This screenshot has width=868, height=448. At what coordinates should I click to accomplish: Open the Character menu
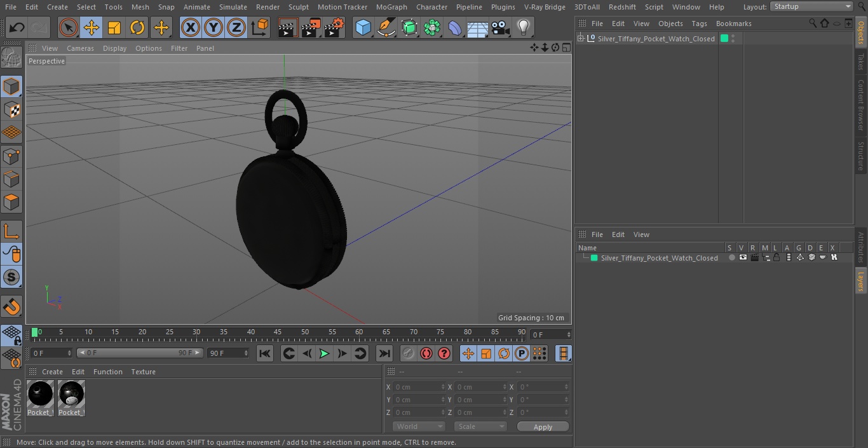point(431,7)
